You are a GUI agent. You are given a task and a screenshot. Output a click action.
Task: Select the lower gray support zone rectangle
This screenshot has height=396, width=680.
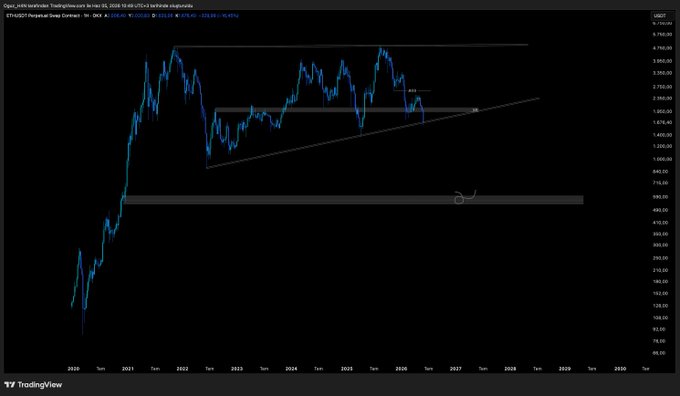[x=354, y=200]
